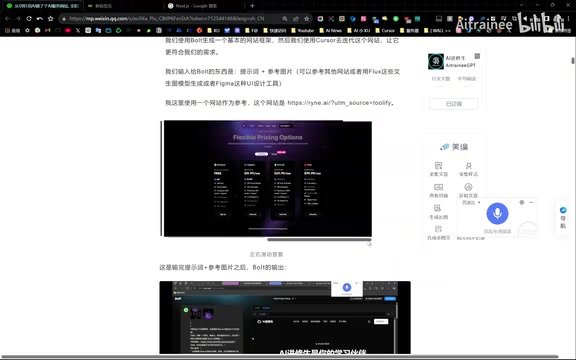Viewport: 576px width, 360px height.
Task: Open the ryne.ai link in the article
Action: 339,103
